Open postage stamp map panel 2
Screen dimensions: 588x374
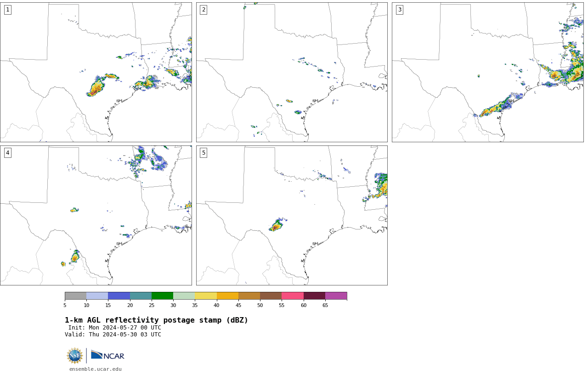292,72
